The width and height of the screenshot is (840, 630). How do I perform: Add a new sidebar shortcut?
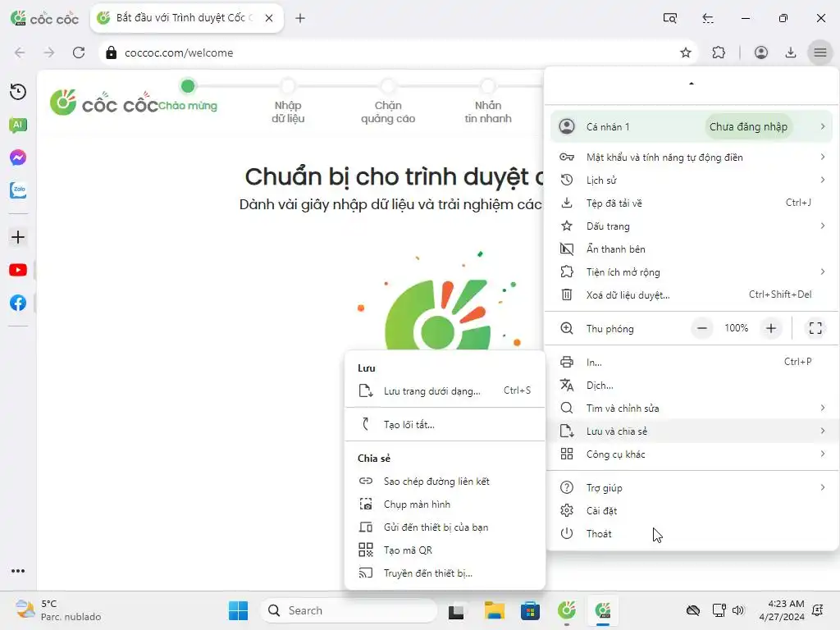pyautogui.click(x=18, y=237)
